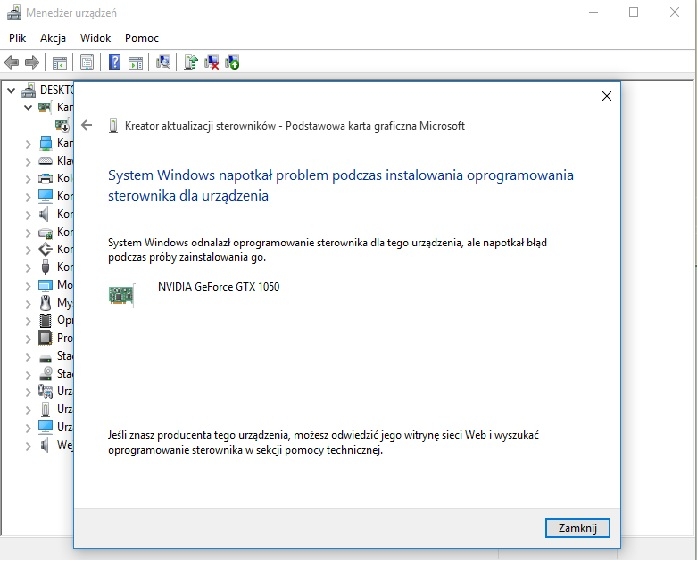The height and width of the screenshot is (563, 698).
Task: Scan for hardware changes toolbar icon
Action: pos(163,62)
